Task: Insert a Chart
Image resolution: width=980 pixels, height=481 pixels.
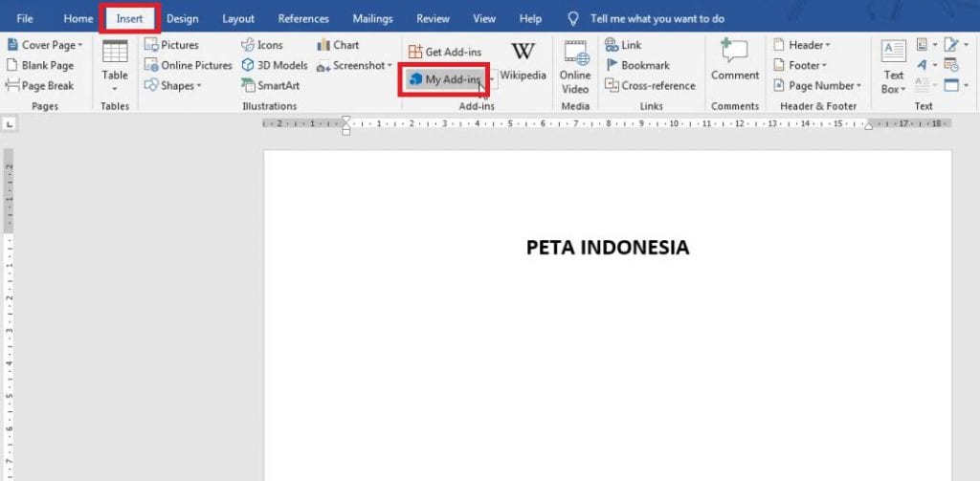Action: click(338, 45)
